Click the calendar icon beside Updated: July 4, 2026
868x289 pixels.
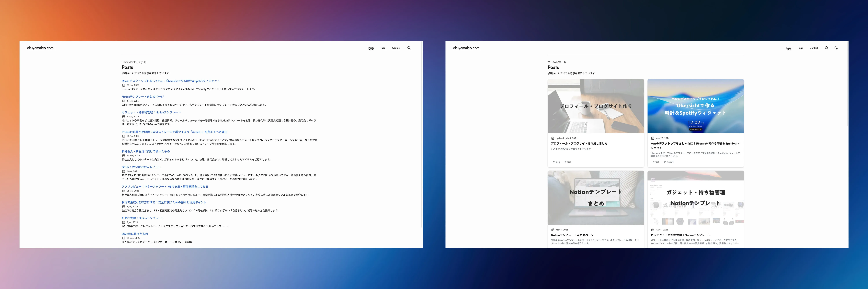[x=553, y=138]
